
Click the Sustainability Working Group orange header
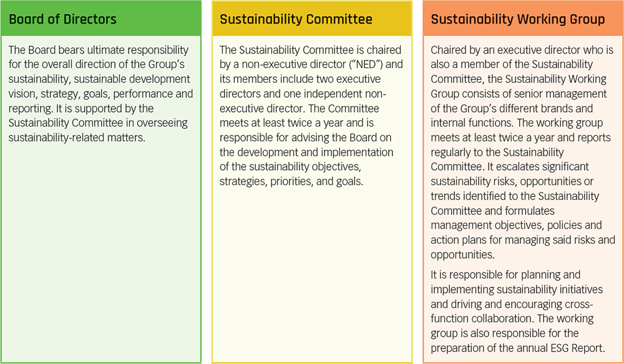pyautogui.click(x=523, y=19)
